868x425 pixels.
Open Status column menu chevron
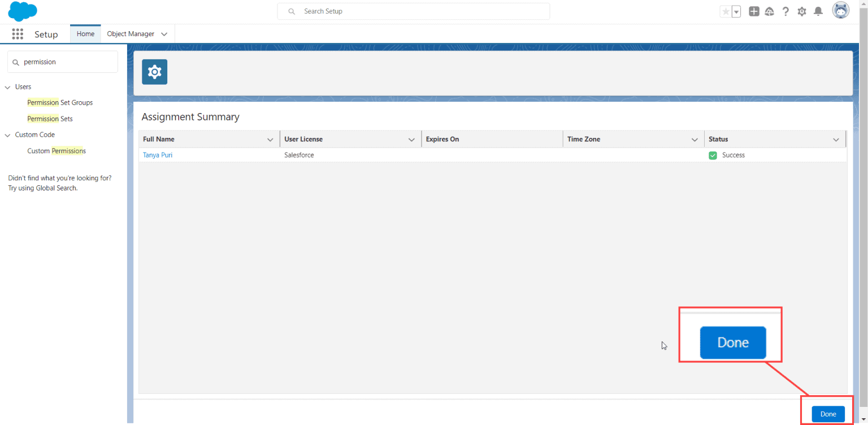836,140
